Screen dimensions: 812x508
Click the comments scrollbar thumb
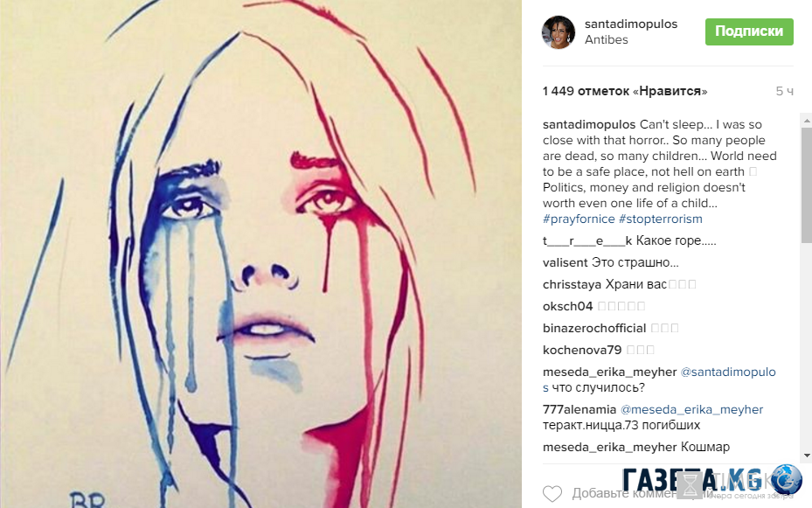806,184
